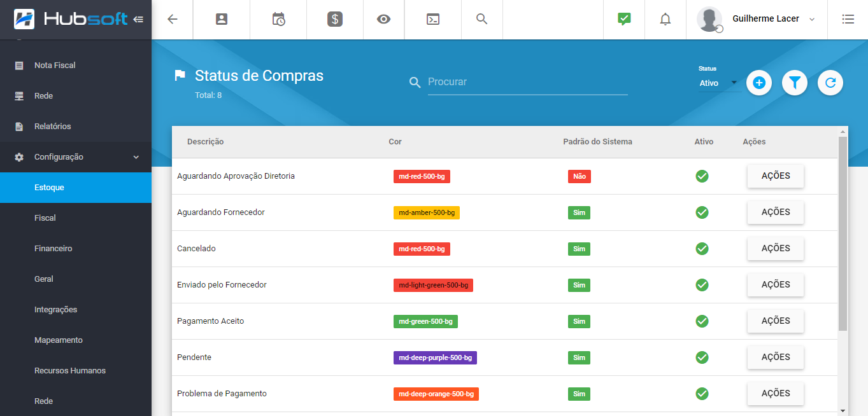
Task: Select Financeiro under Configuração
Action: (76, 249)
